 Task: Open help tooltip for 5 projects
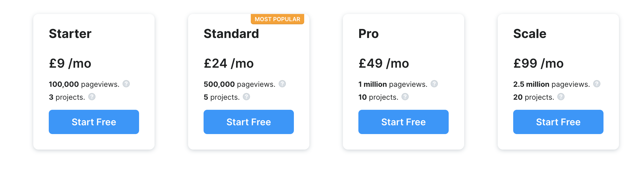246,97
